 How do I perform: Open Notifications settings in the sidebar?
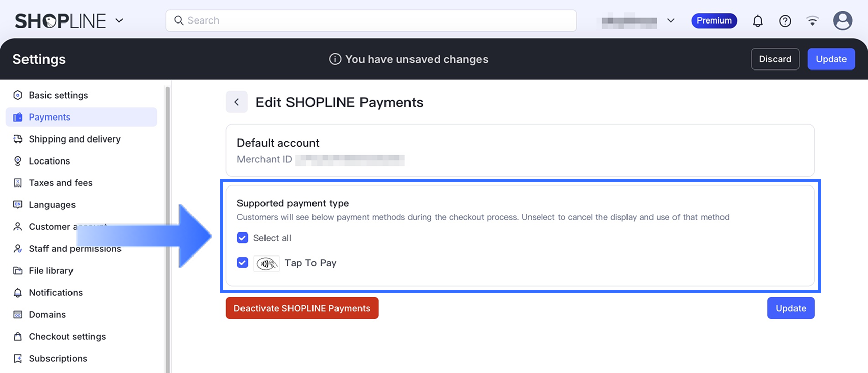(56, 293)
